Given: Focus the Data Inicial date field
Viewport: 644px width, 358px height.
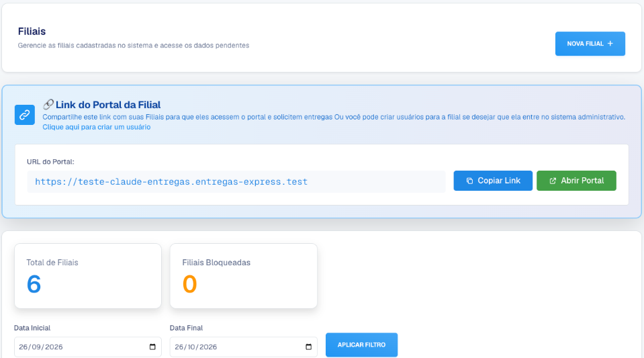Looking at the screenshot, I should point(88,347).
